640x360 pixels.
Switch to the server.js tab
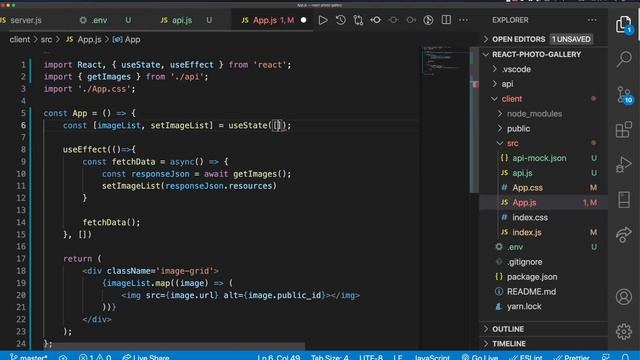[x=25, y=20]
